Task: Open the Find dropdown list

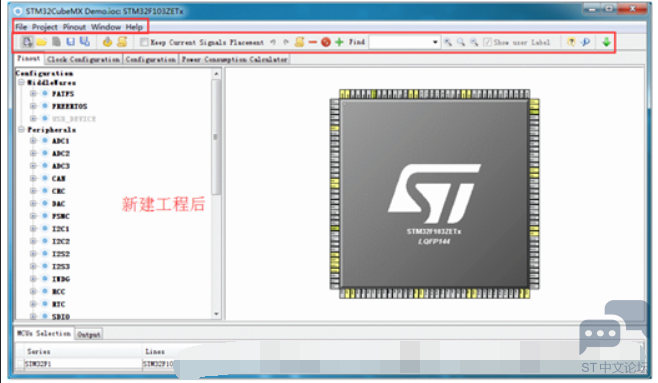Action: pyautogui.click(x=435, y=42)
